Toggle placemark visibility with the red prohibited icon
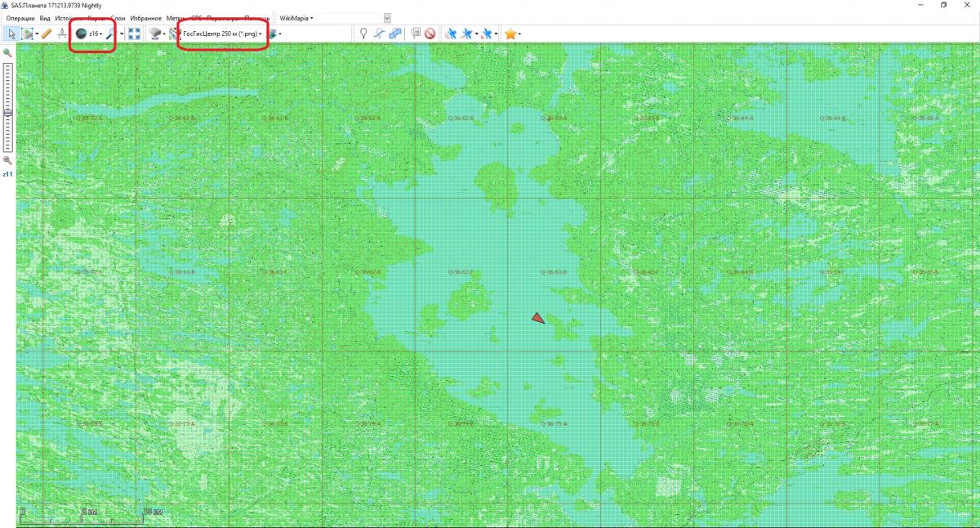Viewport: 980px width, 528px height. [x=430, y=34]
